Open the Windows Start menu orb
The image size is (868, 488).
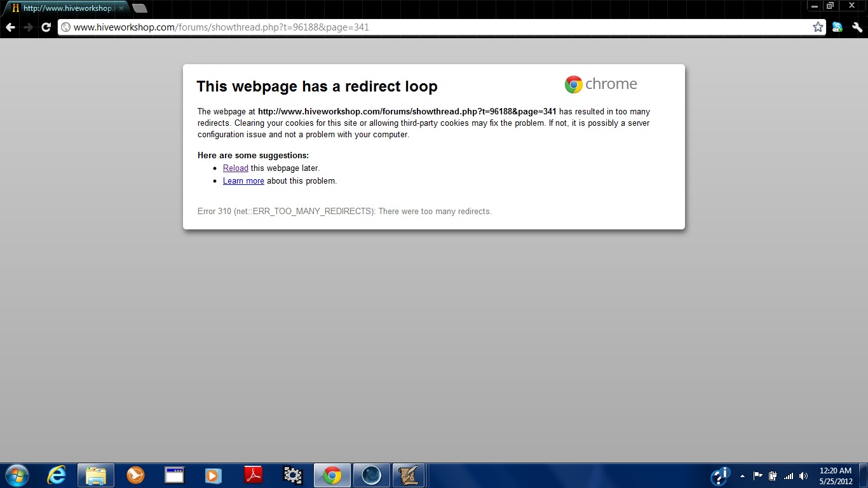tap(17, 475)
